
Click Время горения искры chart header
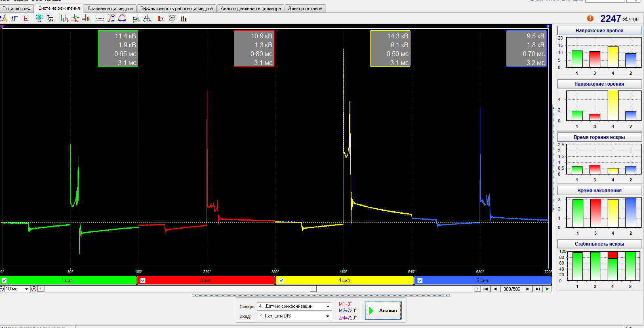tap(599, 137)
